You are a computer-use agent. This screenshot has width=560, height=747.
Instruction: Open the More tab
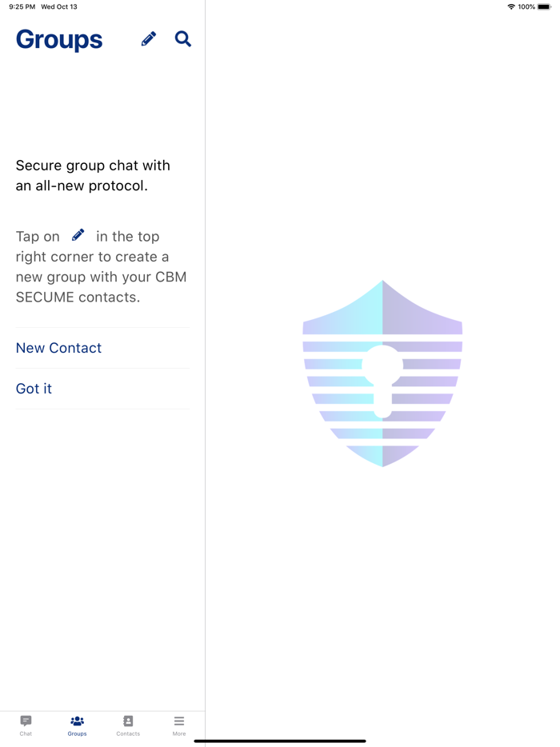point(179,725)
